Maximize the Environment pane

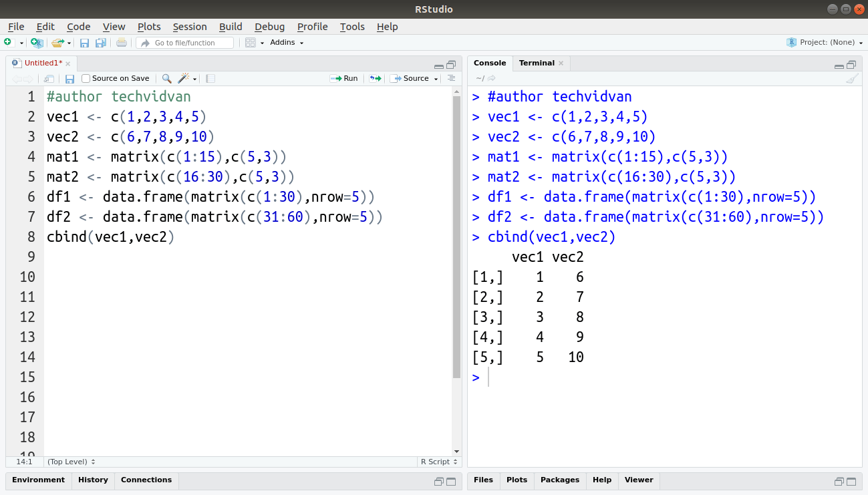451,482
